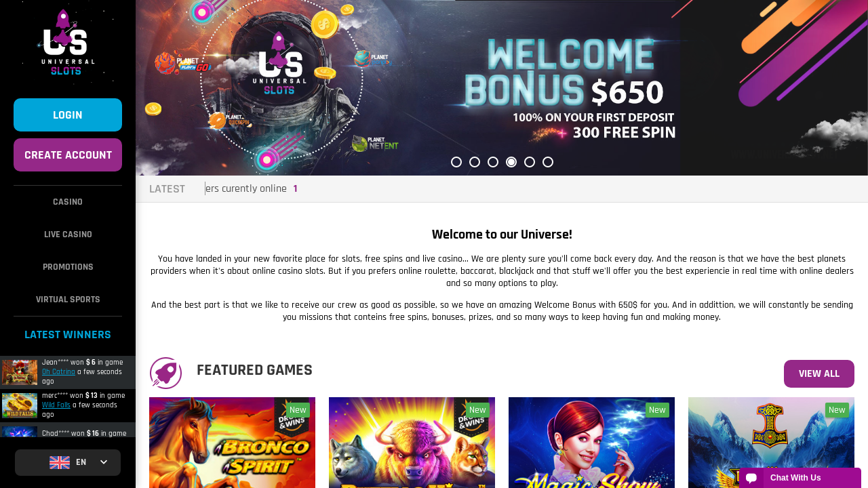Open the Bronco Spirit game thumbnail
Image resolution: width=868 pixels, height=488 pixels.
click(x=232, y=443)
